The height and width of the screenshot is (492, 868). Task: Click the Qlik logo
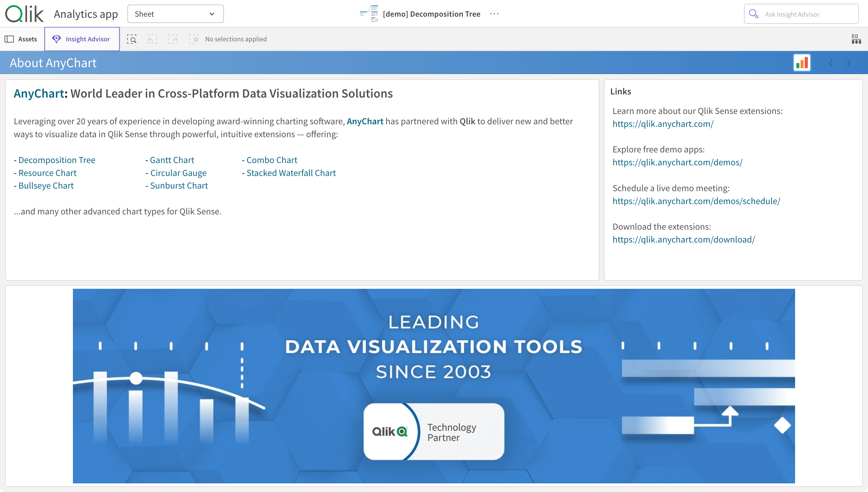(24, 14)
